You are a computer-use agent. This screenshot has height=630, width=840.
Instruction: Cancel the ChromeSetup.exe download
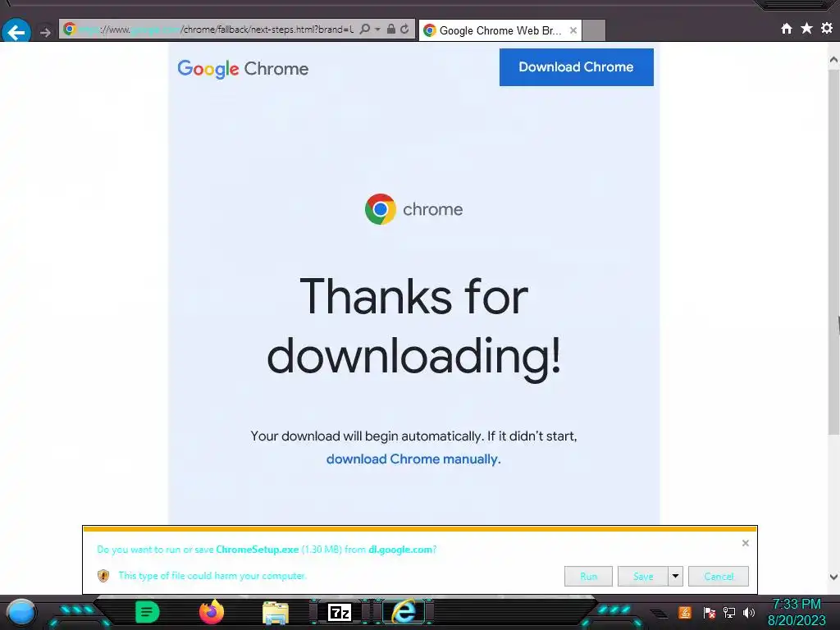719,577
